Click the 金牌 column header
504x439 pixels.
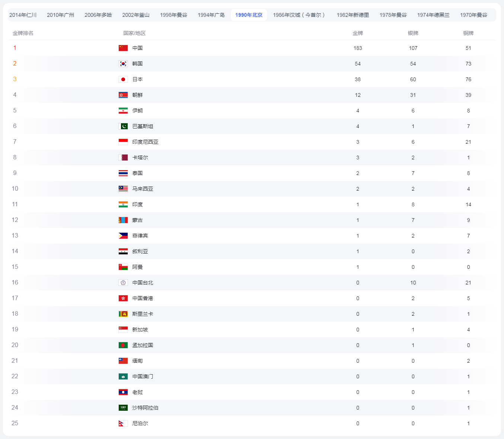[x=358, y=33]
